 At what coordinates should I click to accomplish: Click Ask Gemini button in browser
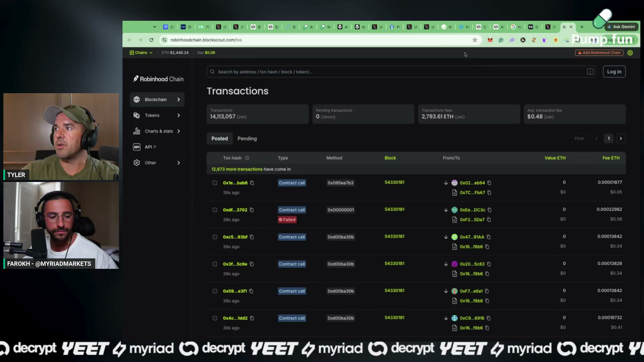coord(621,27)
